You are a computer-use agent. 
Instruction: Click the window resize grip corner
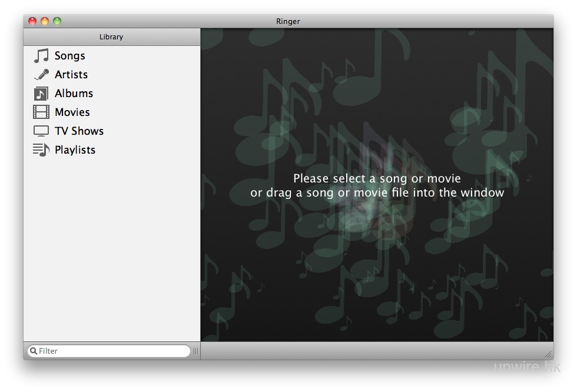click(x=548, y=354)
